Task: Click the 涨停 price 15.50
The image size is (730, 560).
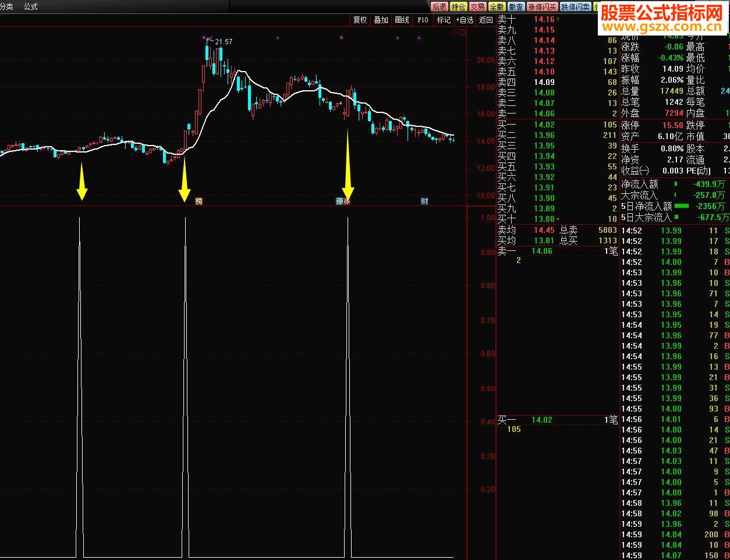Action: (673, 125)
